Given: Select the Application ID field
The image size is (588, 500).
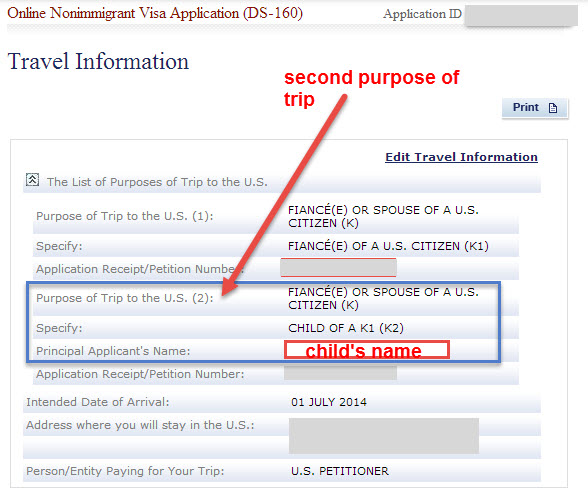Looking at the screenshot, I should tap(521, 15).
